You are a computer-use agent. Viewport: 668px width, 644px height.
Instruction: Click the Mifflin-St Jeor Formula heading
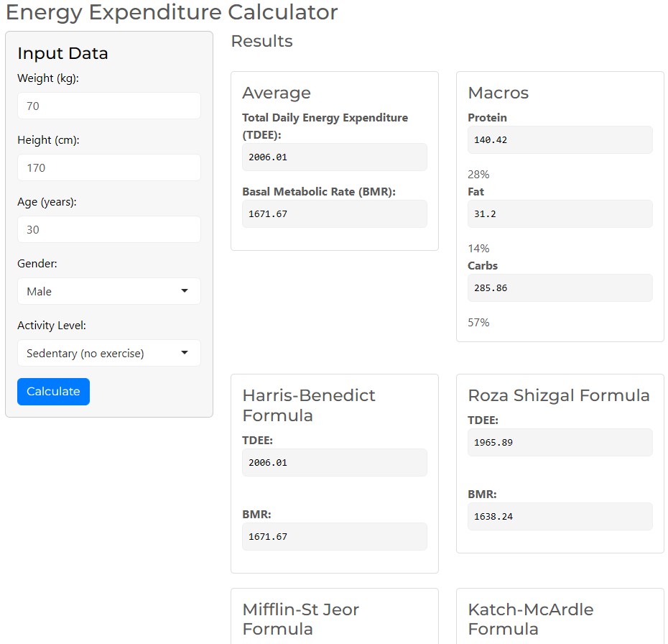point(301,620)
